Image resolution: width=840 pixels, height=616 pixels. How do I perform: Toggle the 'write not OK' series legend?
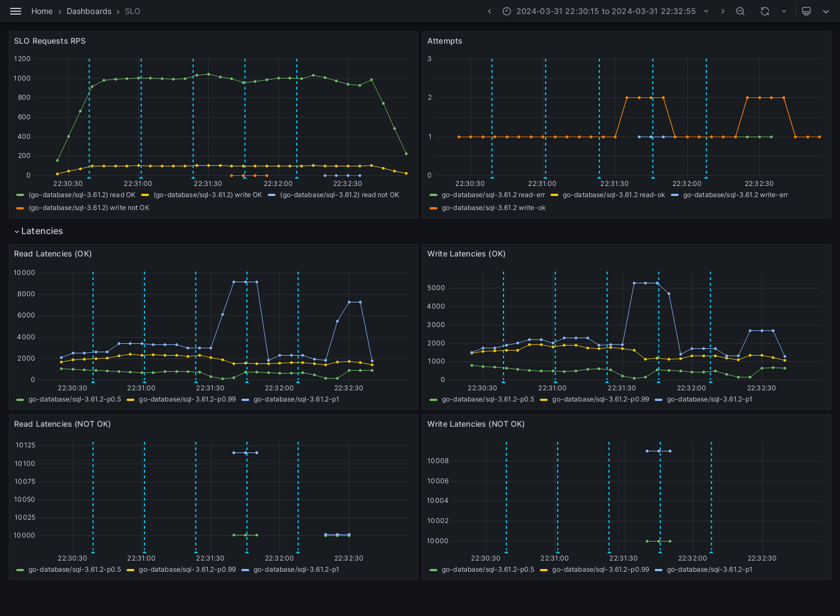(89, 208)
